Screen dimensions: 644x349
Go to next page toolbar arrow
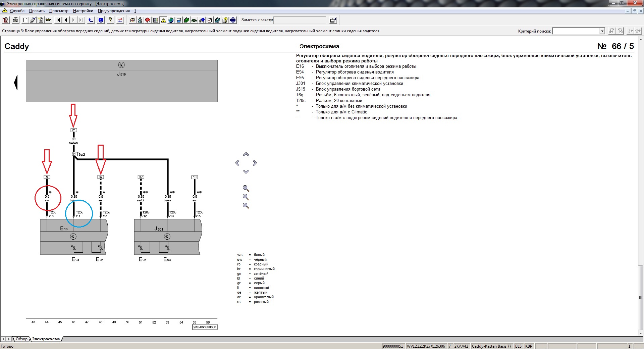pos(73,20)
